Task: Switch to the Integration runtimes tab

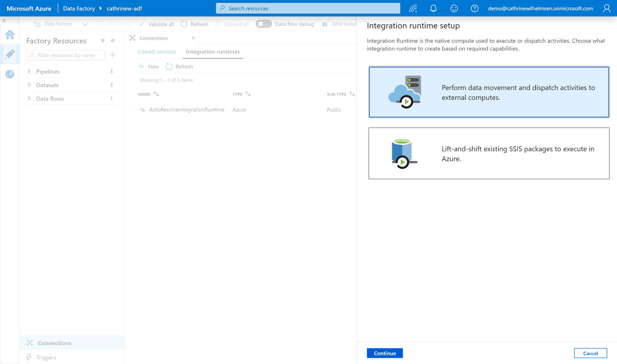Action: tap(213, 52)
